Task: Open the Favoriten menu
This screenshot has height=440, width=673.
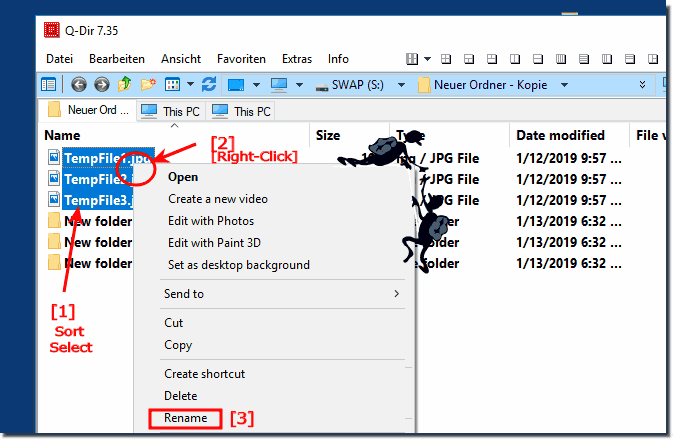Action: (241, 59)
